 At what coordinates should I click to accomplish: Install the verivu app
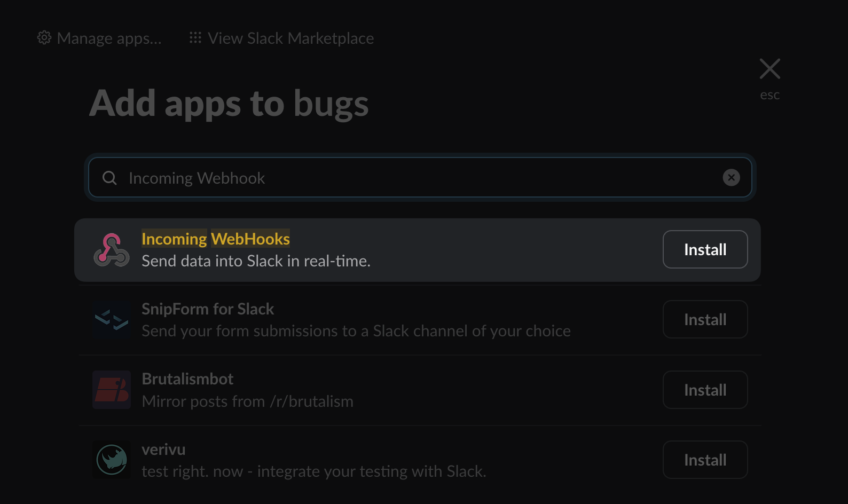tap(705, 460)
